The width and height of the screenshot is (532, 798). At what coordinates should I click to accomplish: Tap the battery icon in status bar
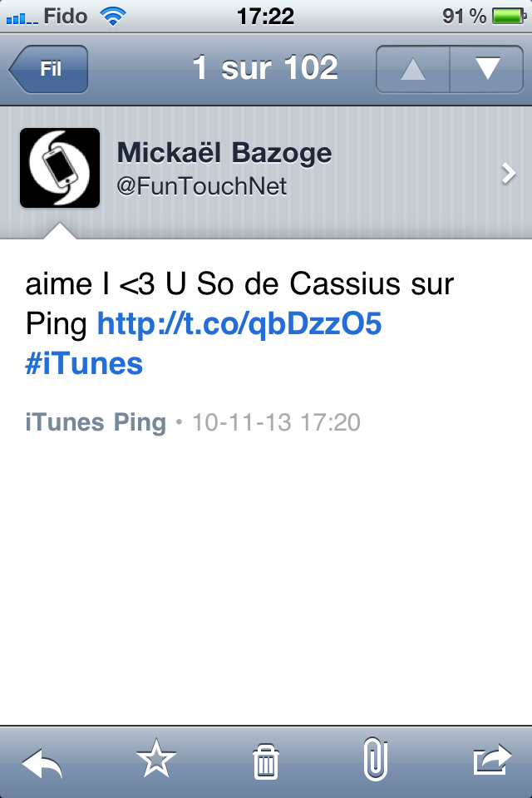pyautogui.click(x=510, y=17)
